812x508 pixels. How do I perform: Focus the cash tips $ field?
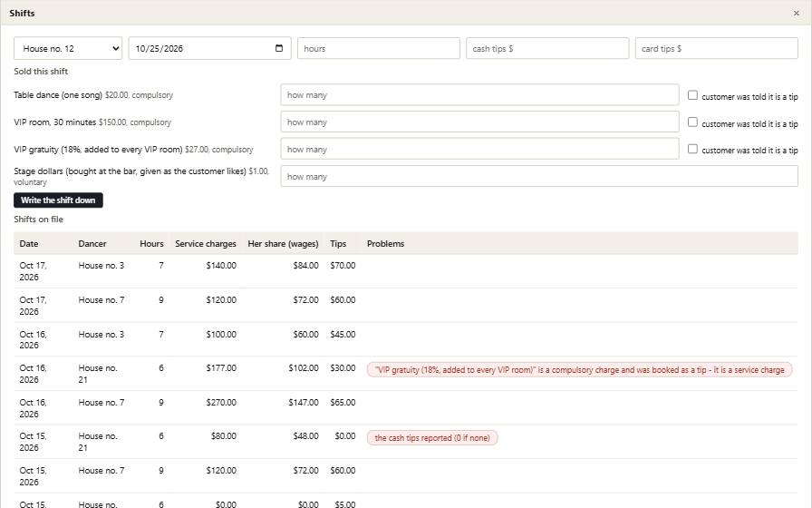(x=547, y=48)
